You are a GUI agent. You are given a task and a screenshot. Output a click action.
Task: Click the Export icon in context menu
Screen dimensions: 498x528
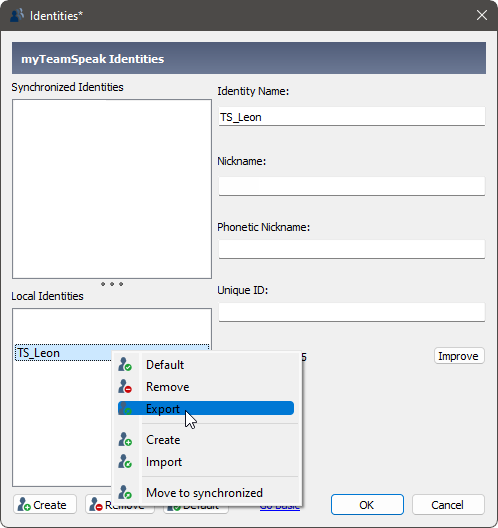click(125, 408)
